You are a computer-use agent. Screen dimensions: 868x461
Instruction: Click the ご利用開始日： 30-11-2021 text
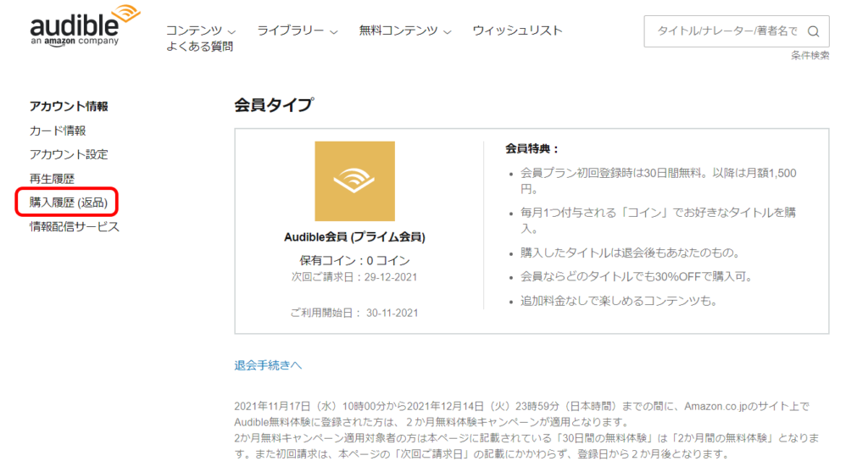(354, 314)
